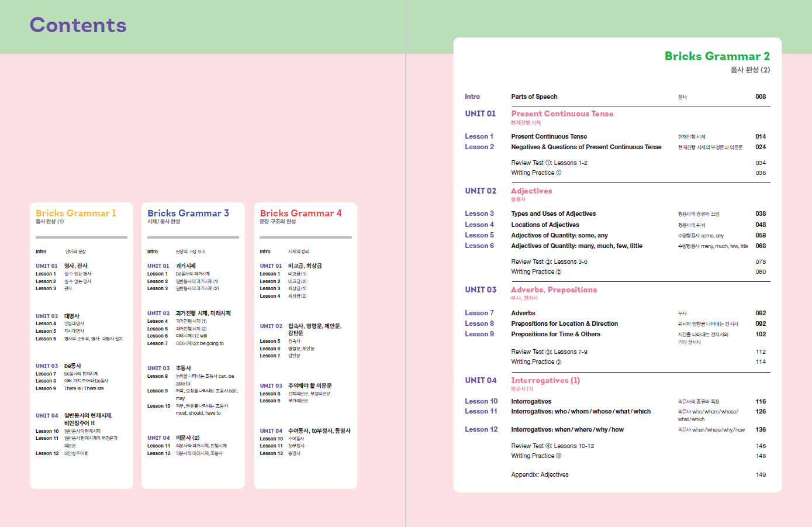Select "Writing Practice ②" entry
Viewport: 812px width, 527px height.
coord(536,271)
